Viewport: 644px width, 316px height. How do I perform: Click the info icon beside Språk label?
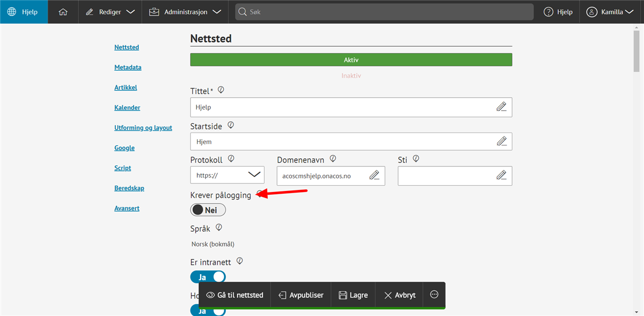218,227
